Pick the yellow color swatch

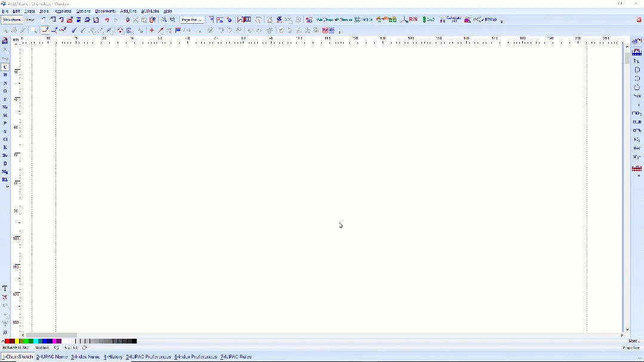coord(17,341)
